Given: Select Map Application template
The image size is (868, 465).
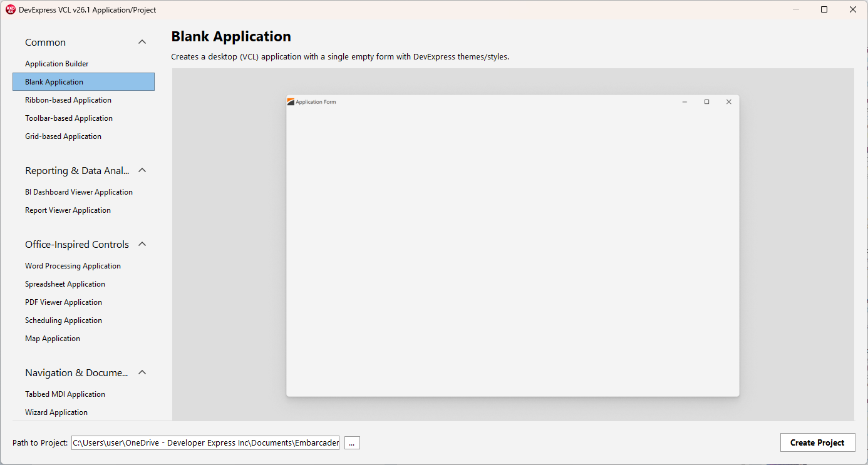Looking at the screenshot, I should pyautogui.click(x=83, y=339).
